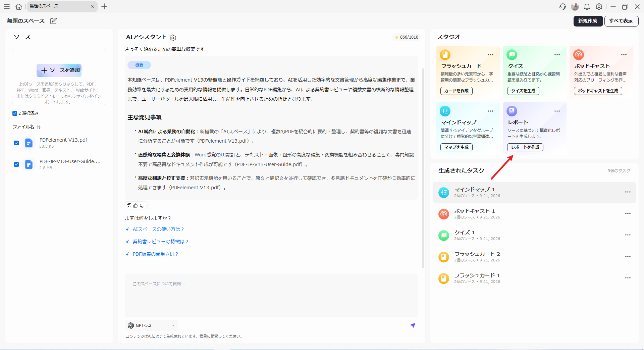Click the レポートを作成 button
This screenshot has height=350, width=644.
525,147
